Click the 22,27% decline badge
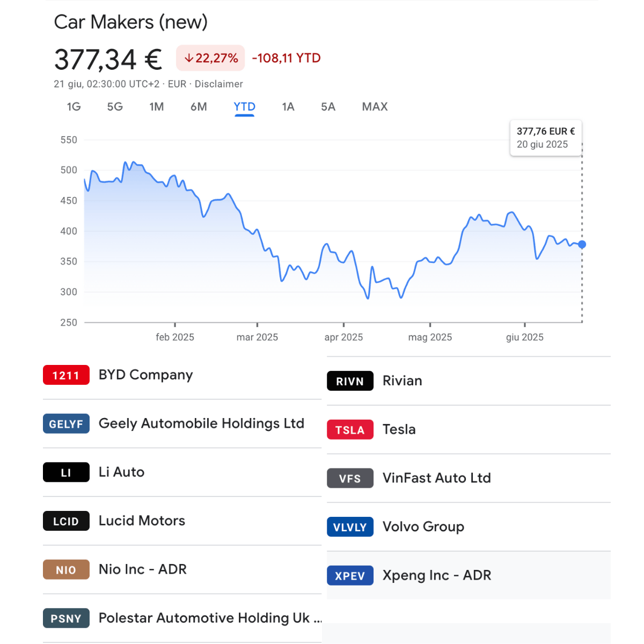Screen dimensions: 644x644 pos(210,58)
